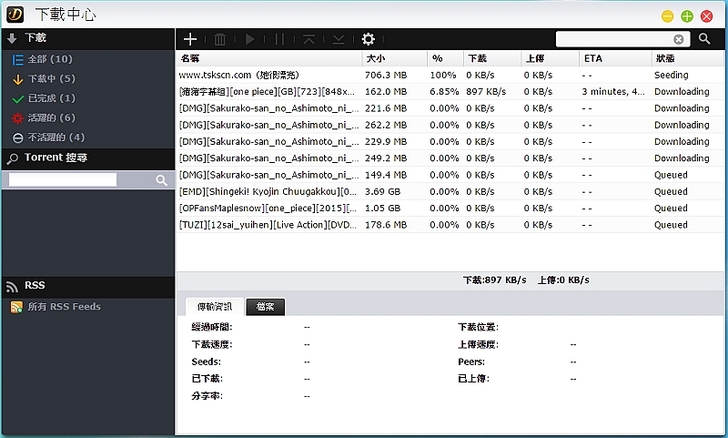
Task: Switch to the 檔案 tab
Action: click(266, 306)
